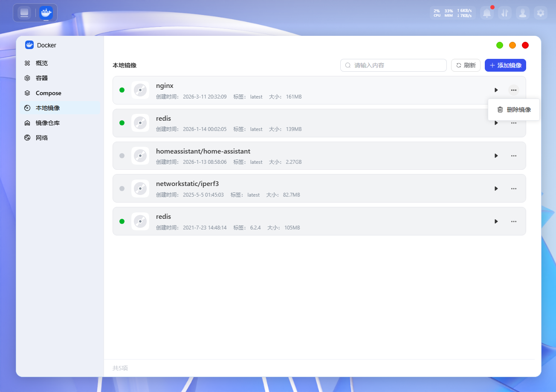Open more options for homeassistant/home-assistant
The height and width of the screenshot is (392, 556).
click(514, 156)
